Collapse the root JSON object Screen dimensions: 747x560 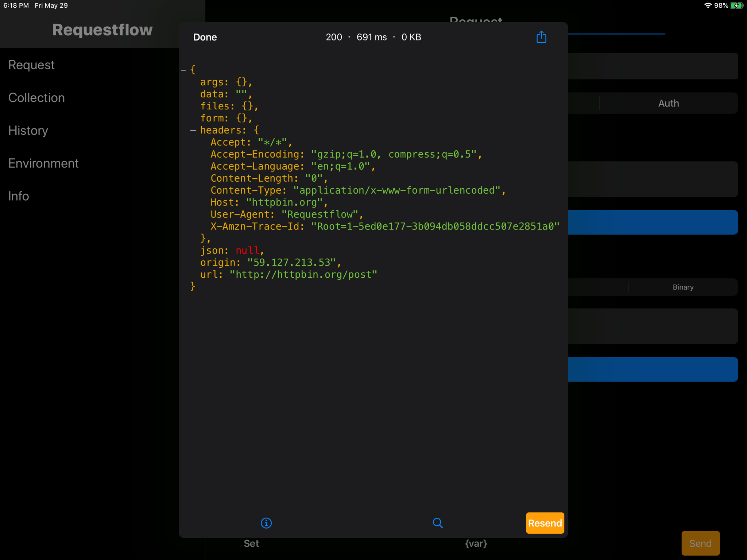click(x=183, y=70)
